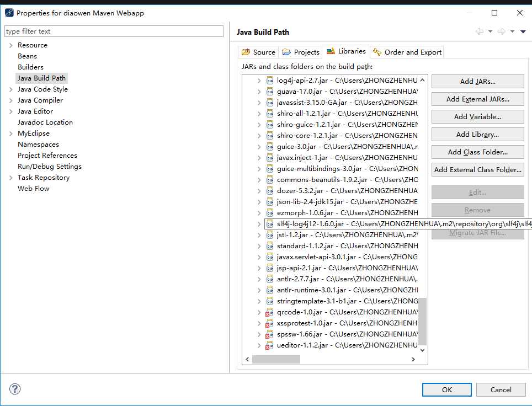Click the jar icon beside guava-17.0.jar

pos(270,92)
